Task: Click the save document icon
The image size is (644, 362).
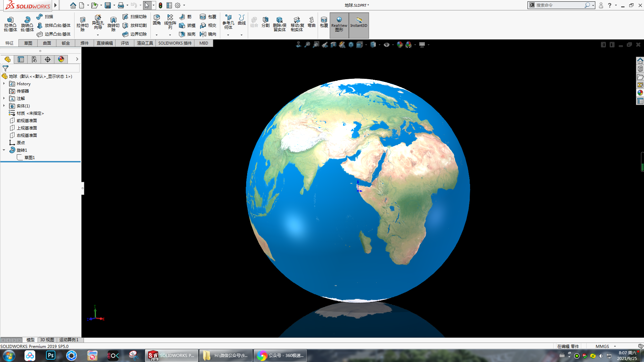Action: 108,5
